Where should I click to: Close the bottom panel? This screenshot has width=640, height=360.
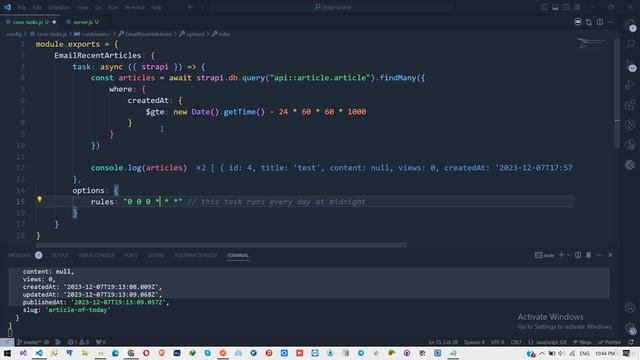610,255
